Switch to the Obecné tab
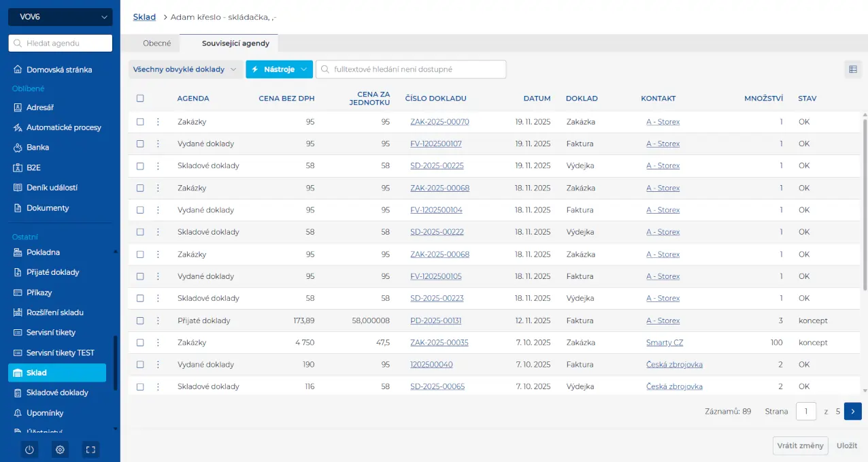Screen dimensions: 868x462 [x=156, y=43]
